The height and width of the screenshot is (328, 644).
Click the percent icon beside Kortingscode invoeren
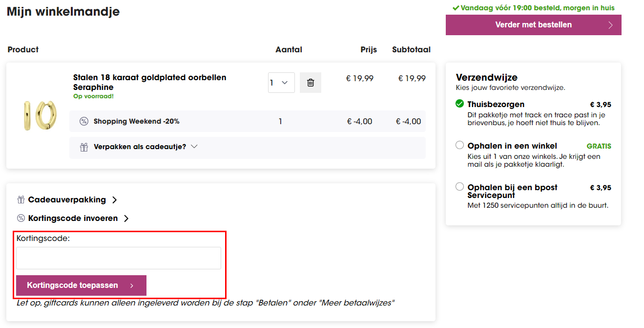(x=21, y=218)
